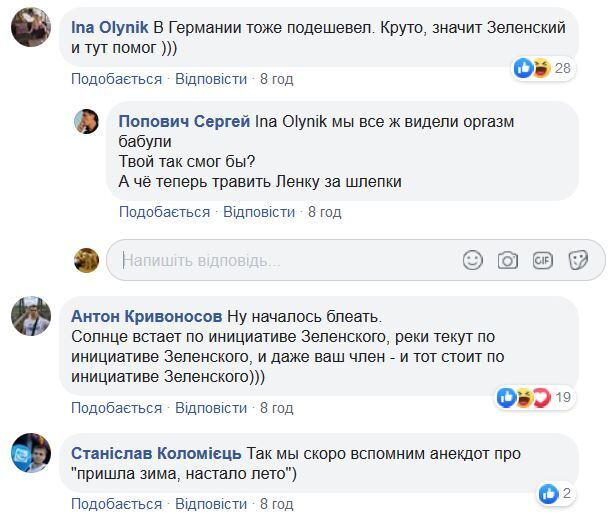Image resolution: width=613 pixels, height=525 pixels.
Task: Like Попович Сергей's reply
Action: click(x=164, y=212)
